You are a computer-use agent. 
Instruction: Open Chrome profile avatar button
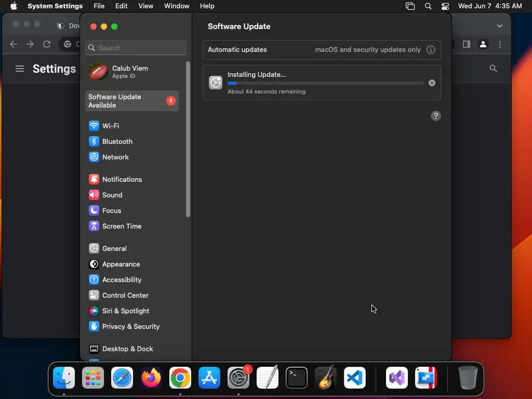point(483,45)
